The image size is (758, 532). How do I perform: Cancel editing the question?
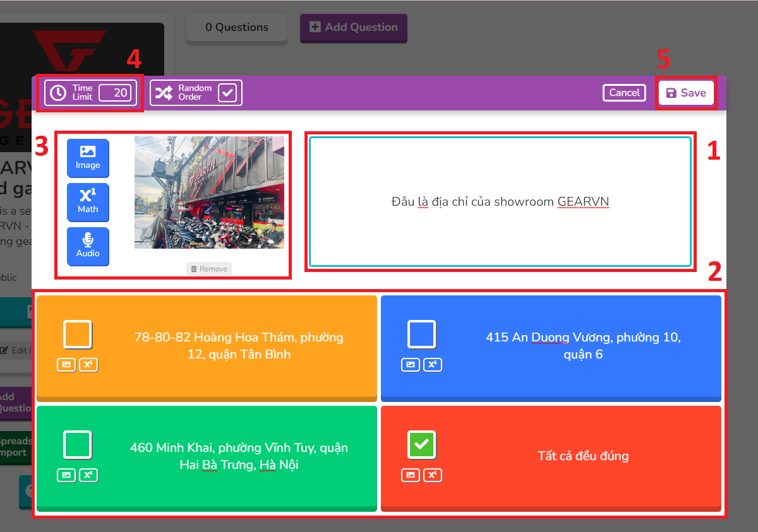pyautogui.click(x=625, y=93)
